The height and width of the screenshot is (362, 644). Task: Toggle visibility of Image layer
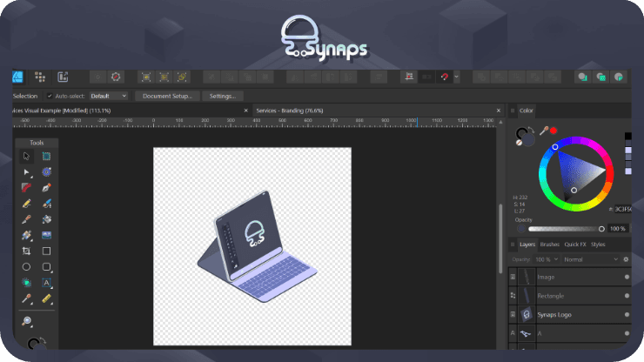(627, 277)
